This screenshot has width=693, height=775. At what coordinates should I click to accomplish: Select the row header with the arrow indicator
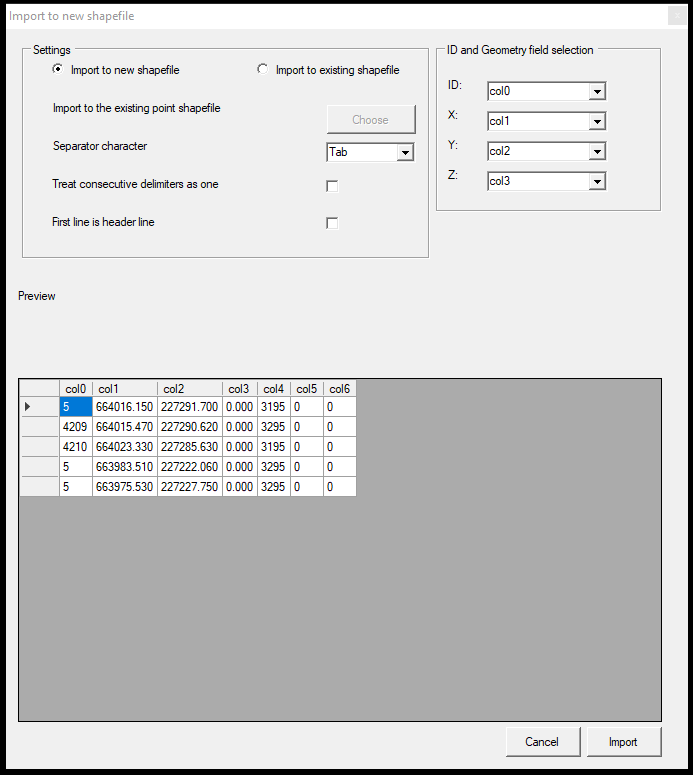pyautogui.click(x=39, y=407)
